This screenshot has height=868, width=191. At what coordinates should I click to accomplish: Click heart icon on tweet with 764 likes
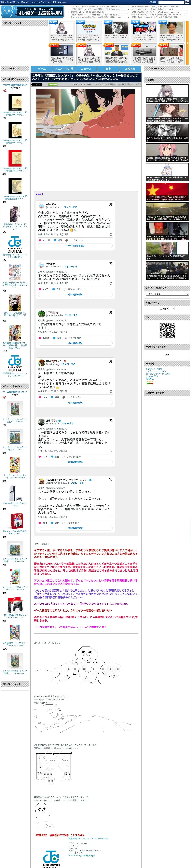point(40,523)
